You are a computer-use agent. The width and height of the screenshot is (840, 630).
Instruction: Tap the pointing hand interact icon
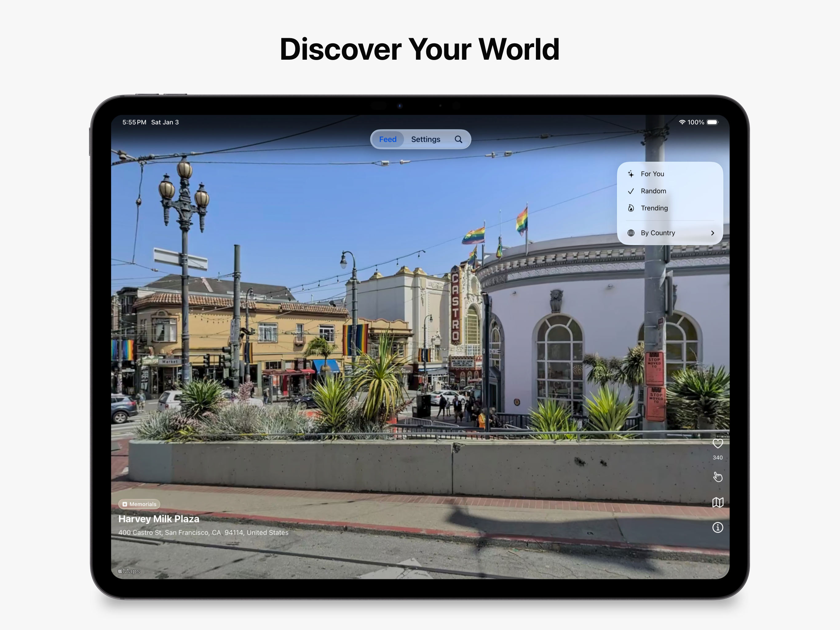tap(717, 476)
